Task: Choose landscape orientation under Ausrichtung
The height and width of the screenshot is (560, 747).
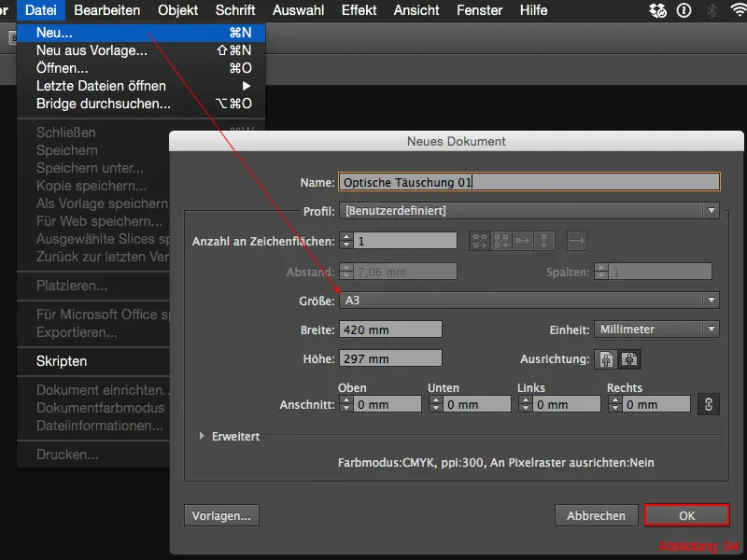Action: click(x=629, y=359)
